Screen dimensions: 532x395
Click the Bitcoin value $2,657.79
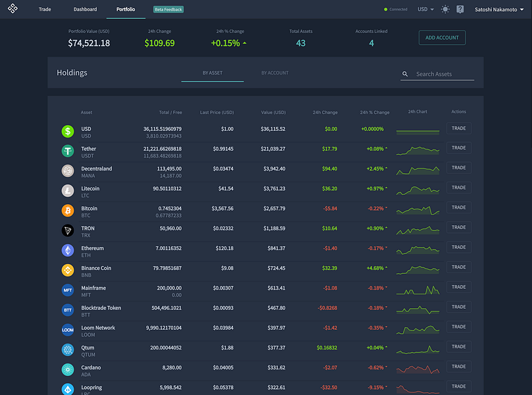[274, 208]
